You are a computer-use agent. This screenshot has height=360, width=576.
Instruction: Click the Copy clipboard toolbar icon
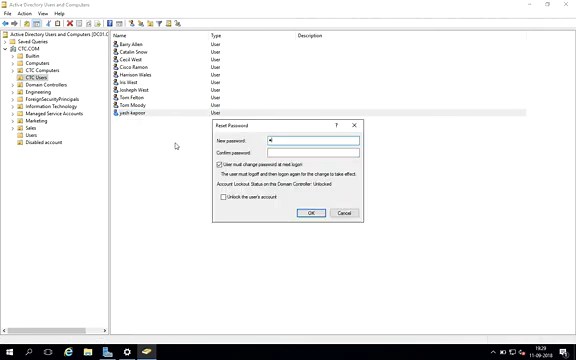[57, 24]
